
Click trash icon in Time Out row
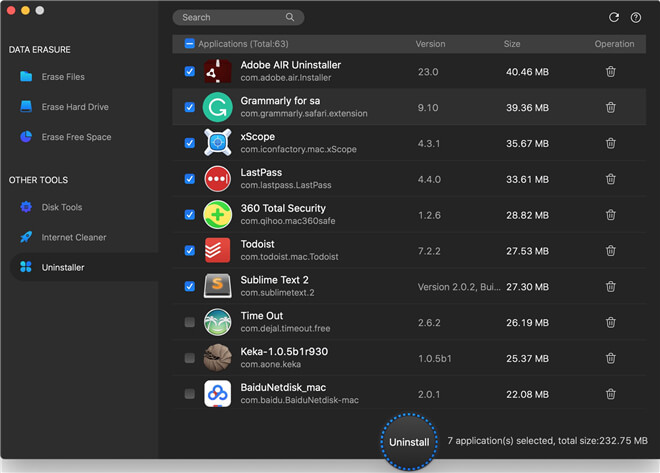pos(610,322)
